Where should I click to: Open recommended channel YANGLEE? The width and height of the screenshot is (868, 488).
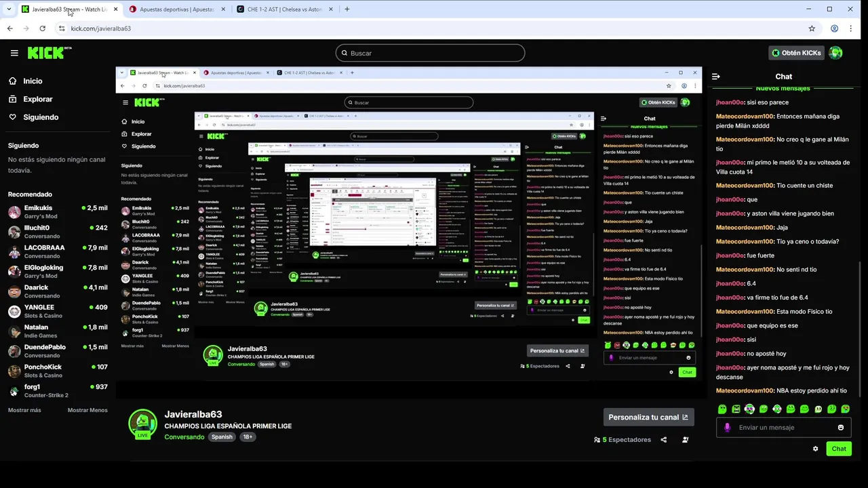(58, 311)
